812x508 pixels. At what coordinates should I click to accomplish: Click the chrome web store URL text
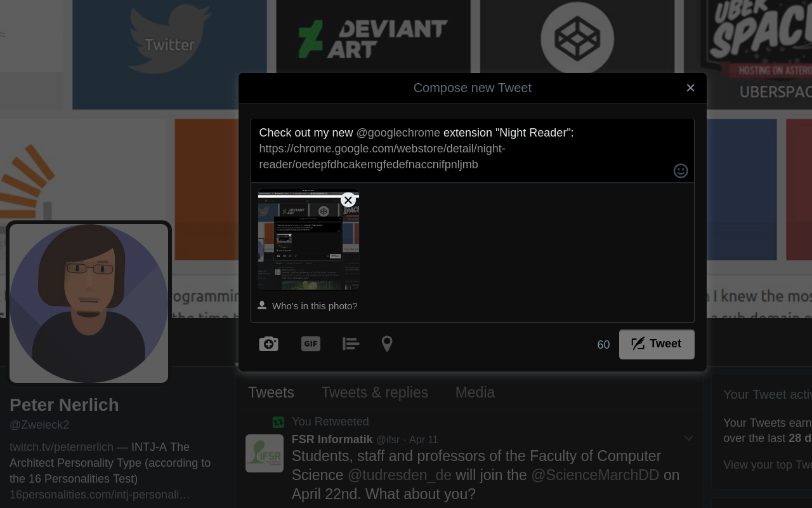[382, 156]
